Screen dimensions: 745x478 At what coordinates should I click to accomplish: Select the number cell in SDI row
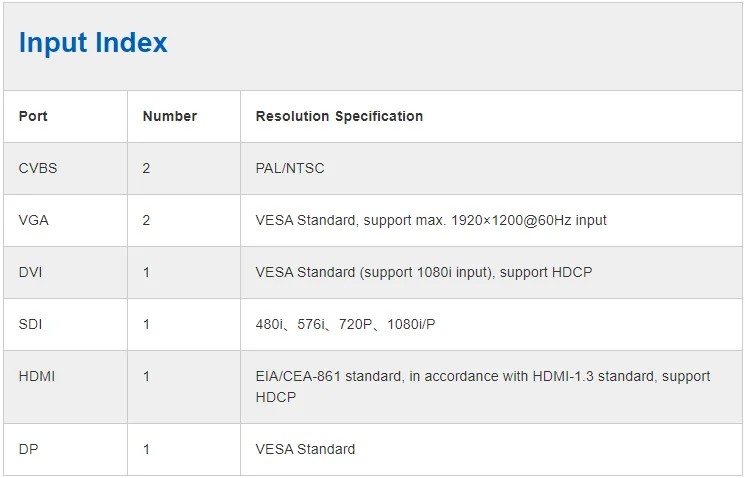click(147, 324)
